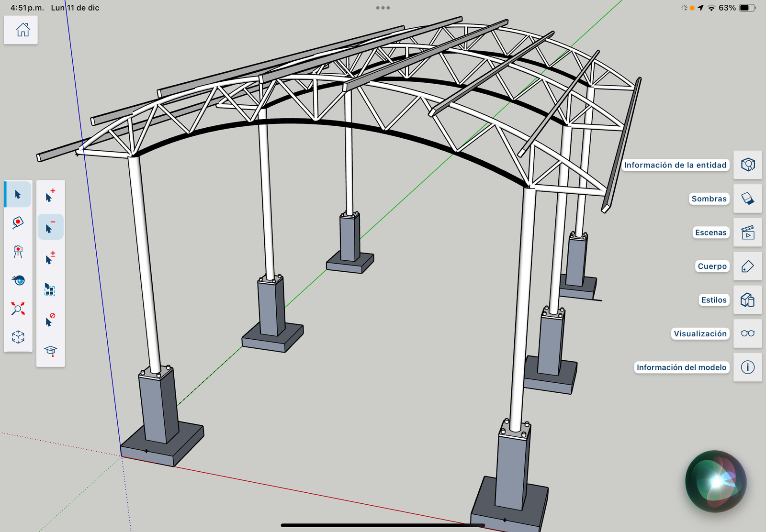The width and height of the screenshot is (766, 532).
Task: Open the graduation cap learning icon
Action: (50, 351)
